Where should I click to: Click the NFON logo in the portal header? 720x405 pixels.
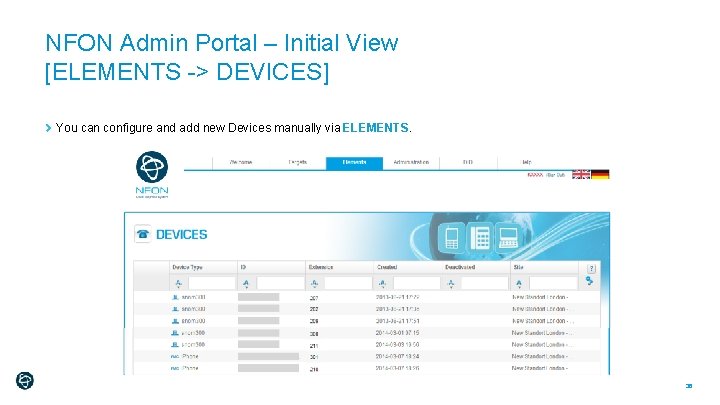point(152,174)
